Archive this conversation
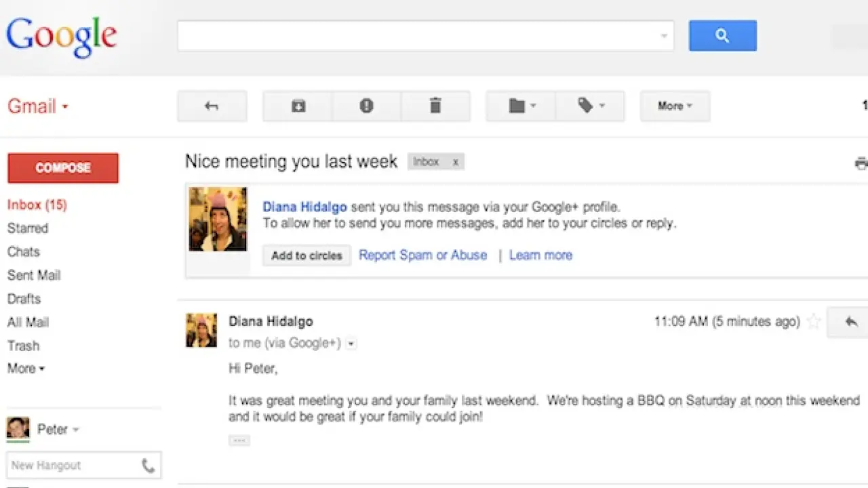This screenshot has width=868, height=488. point(298,106)
